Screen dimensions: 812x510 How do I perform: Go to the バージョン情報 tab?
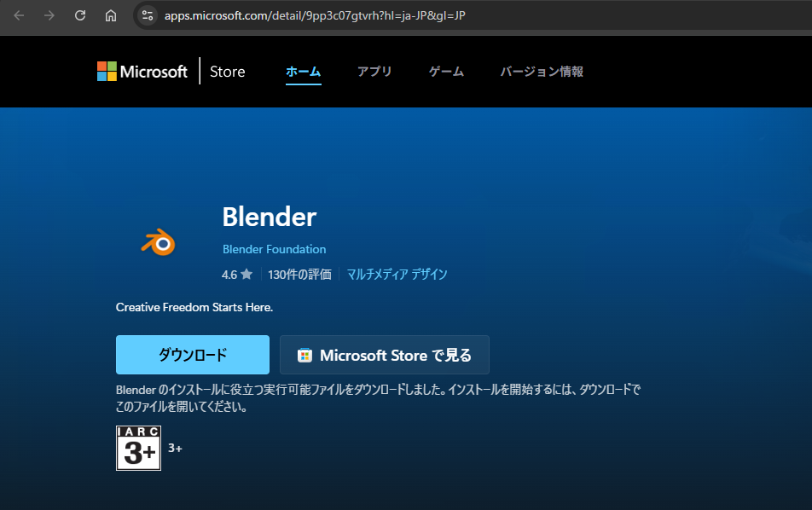tap(542, 72)
